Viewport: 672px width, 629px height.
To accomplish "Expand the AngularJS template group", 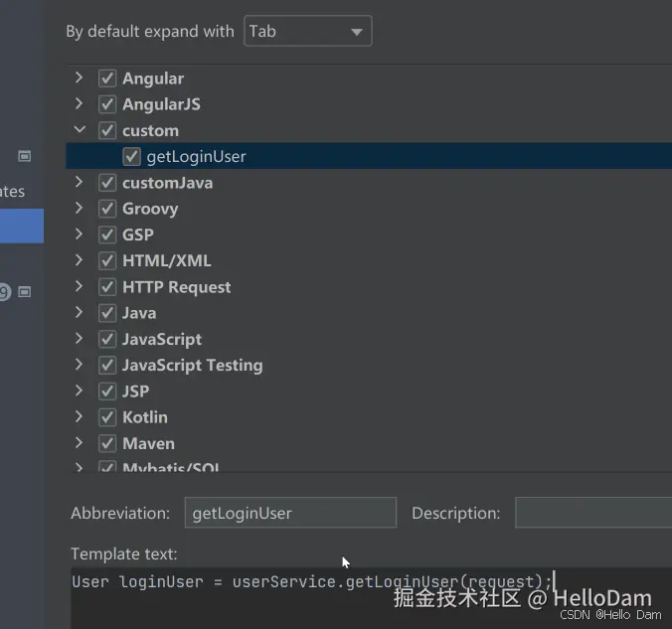I will [x=79, y=103].
